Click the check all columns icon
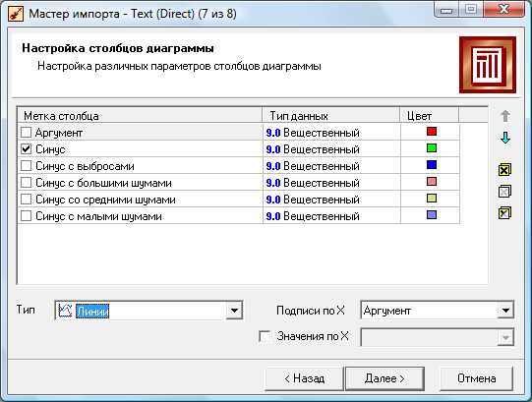 504,169
